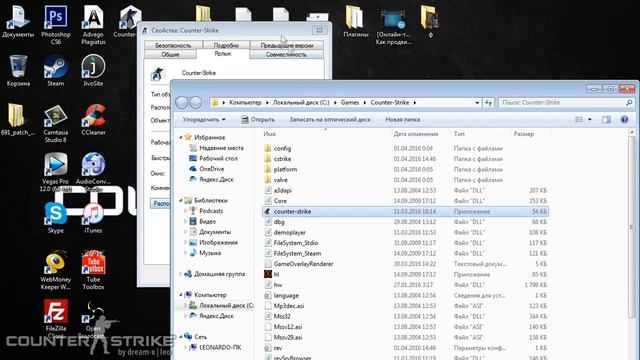Open JivoSite desktop shortcut
Viewport: 640px width, 360px height.
[x=93, y=70]
